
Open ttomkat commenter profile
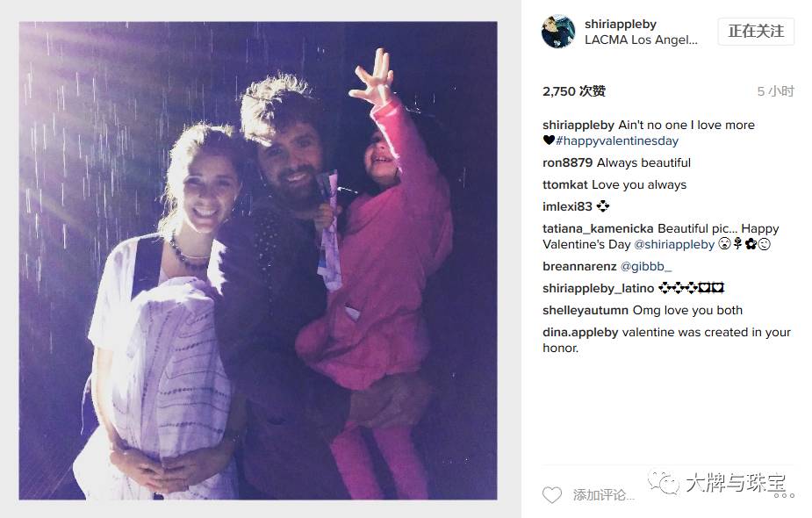point(565,185)
